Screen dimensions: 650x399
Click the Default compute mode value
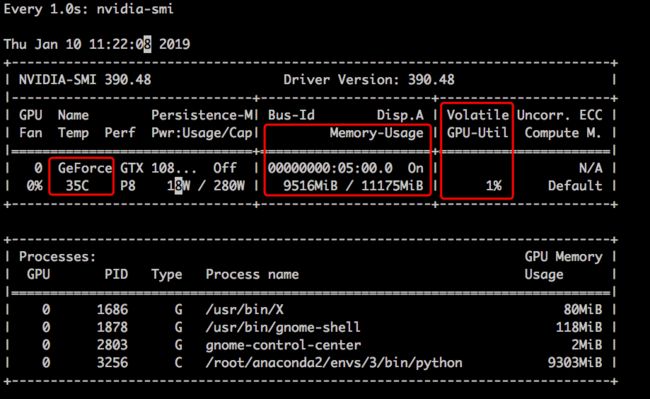pyautogui.click(x=575, y=186)
